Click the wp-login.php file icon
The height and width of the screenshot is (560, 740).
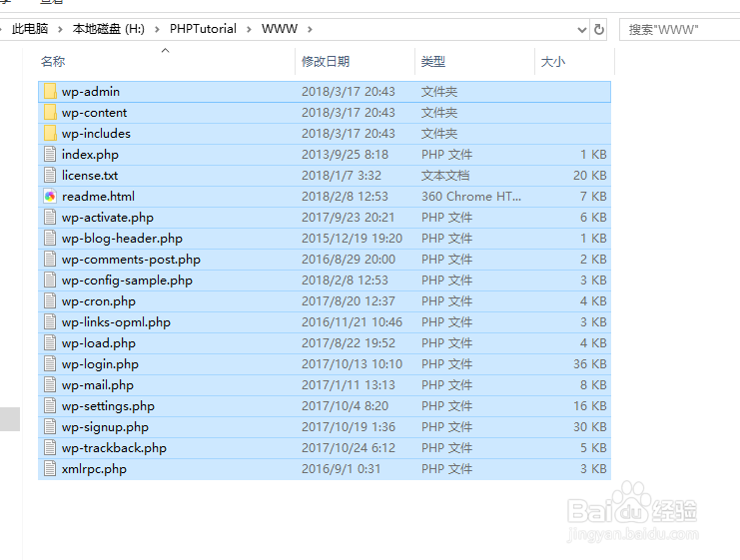pos(50,364)
